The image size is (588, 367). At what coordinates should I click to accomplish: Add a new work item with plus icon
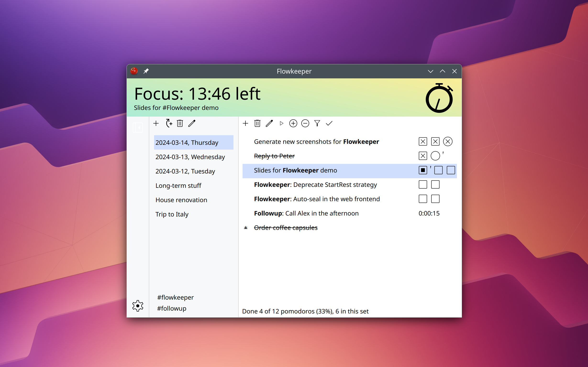tap(245, 123)
